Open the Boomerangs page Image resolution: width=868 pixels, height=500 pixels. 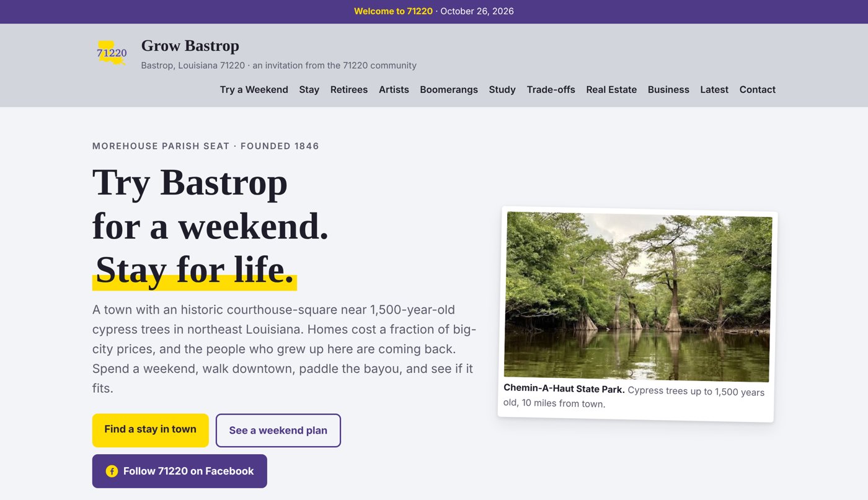point(449,90)
